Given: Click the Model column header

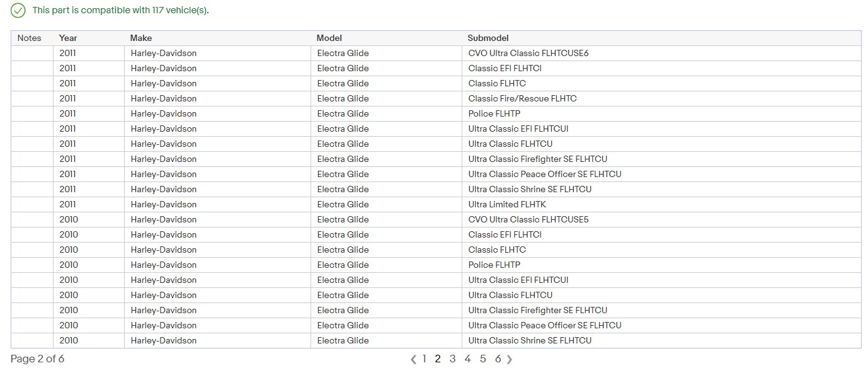Looking at the screenshot, I should pos(329,38).
